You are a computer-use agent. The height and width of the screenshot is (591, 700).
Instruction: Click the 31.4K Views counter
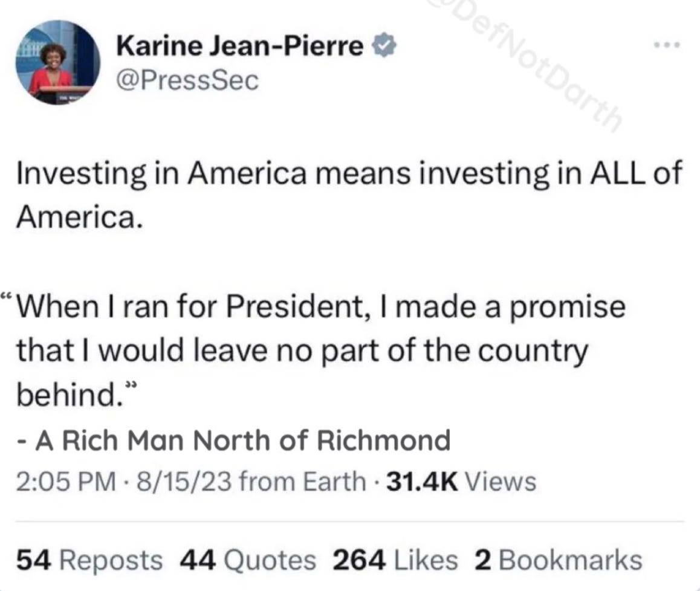coord(461,482)
